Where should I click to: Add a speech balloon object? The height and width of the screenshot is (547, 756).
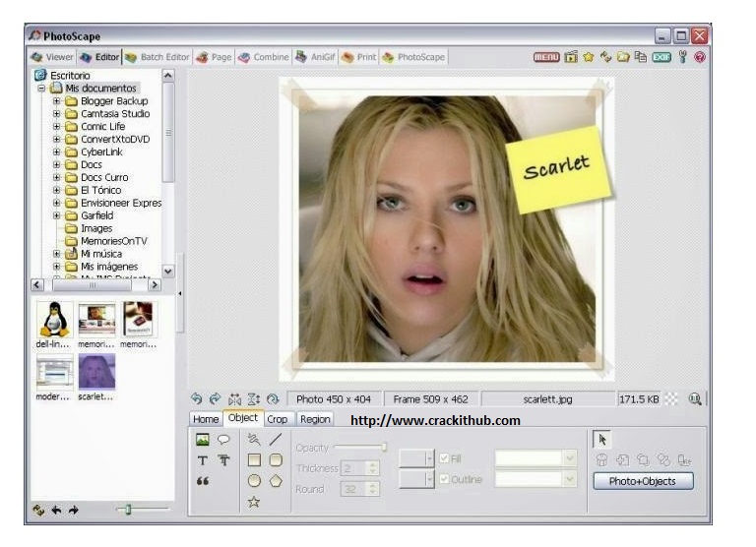(x=223, y=439)
